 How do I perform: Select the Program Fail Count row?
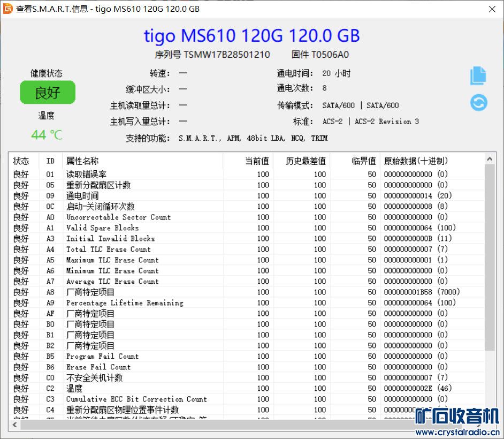pos(247,357)
